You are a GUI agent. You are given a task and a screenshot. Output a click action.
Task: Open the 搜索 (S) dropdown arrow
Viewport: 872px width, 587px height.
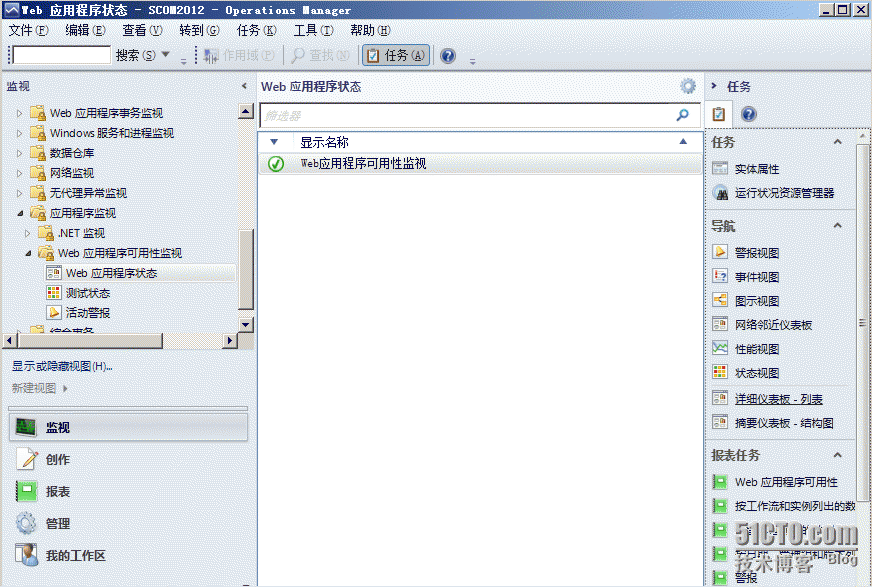pos(165,54)
